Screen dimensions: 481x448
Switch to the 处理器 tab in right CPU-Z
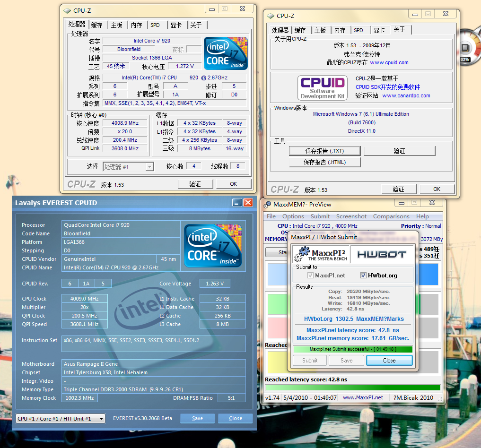tap(280, 30)
